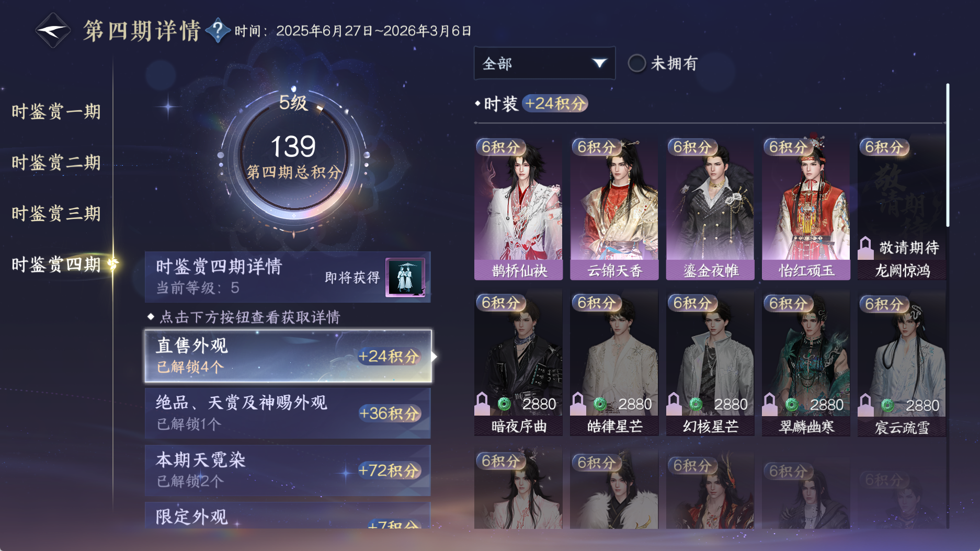
Task: Click the back arrow diamond icon
Action: (x=53, y=30)
